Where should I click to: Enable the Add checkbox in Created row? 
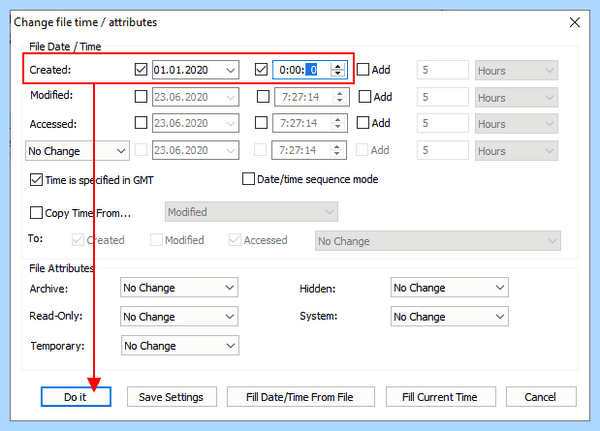363,70
